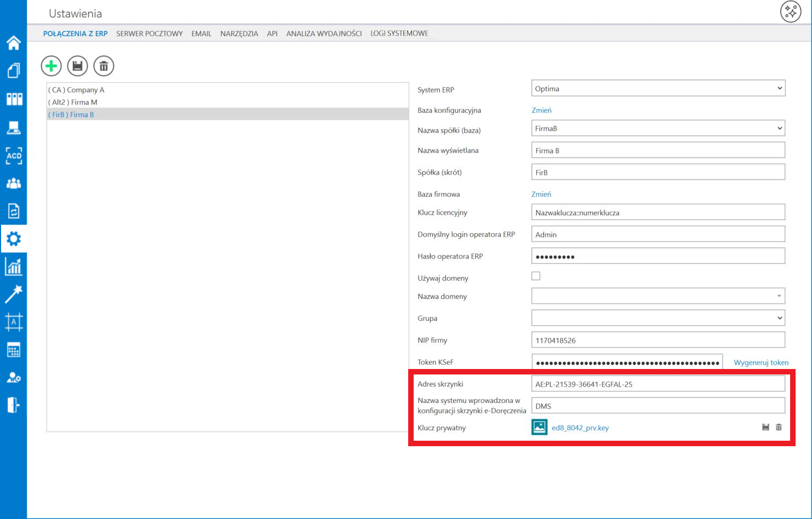Viewport: 812px width, 519px height.
Task: Click the logout door icon in sidebar
Action: 14,405
